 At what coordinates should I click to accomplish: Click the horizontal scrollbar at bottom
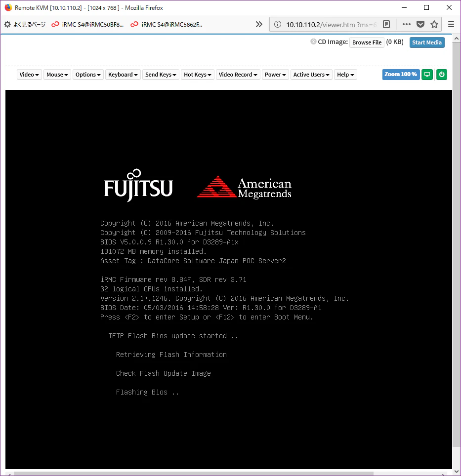pyautogui.click(x=193, y=474)
